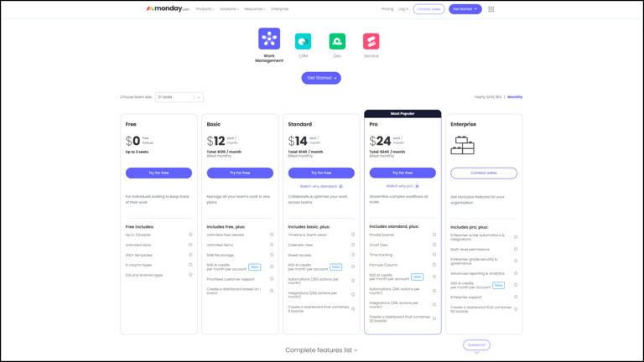Viewport: 644px width, 362px height.
Task: Select the Dev product icon
Action: [x=337, y=41]
